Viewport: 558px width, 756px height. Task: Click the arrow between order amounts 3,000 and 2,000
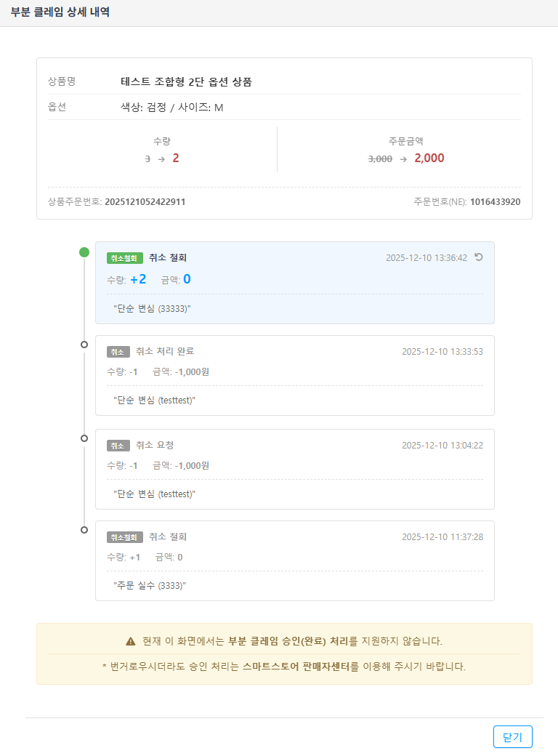[x=403, y=158]
